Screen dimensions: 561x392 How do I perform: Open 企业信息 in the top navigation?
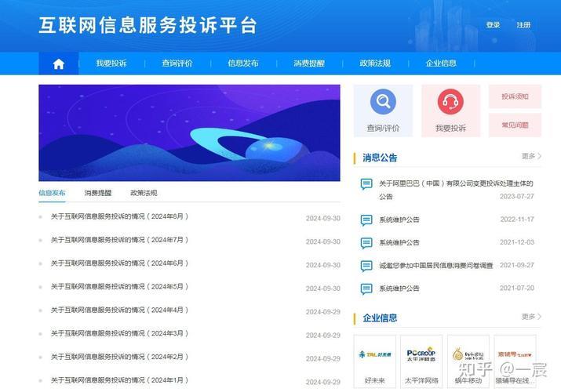click(441, 64)
